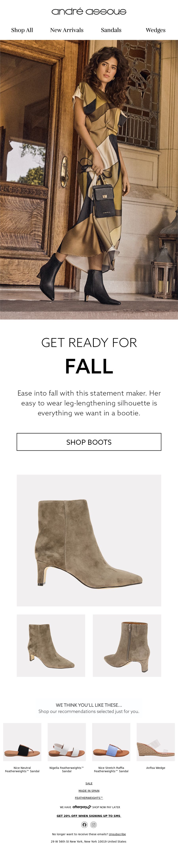178x868 pixels.
Task: View the bootie zipper-side photo
Action: [127, 645]
